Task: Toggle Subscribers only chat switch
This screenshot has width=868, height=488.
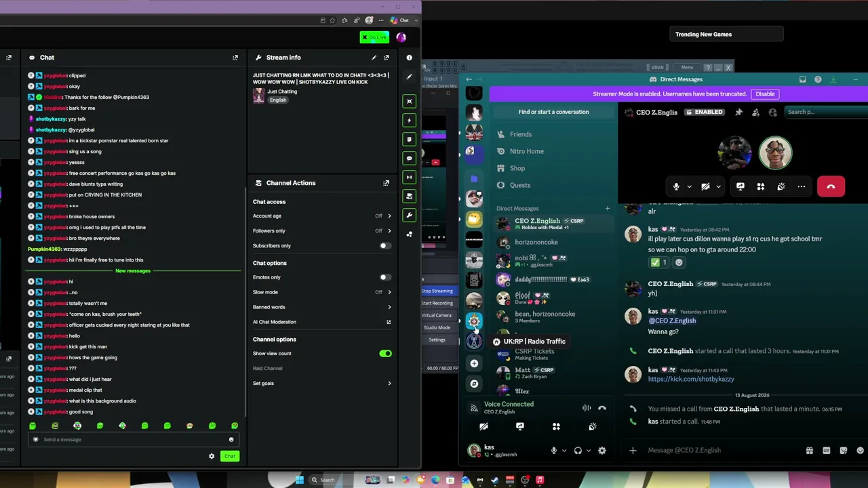Action: (x=385, y=245)
